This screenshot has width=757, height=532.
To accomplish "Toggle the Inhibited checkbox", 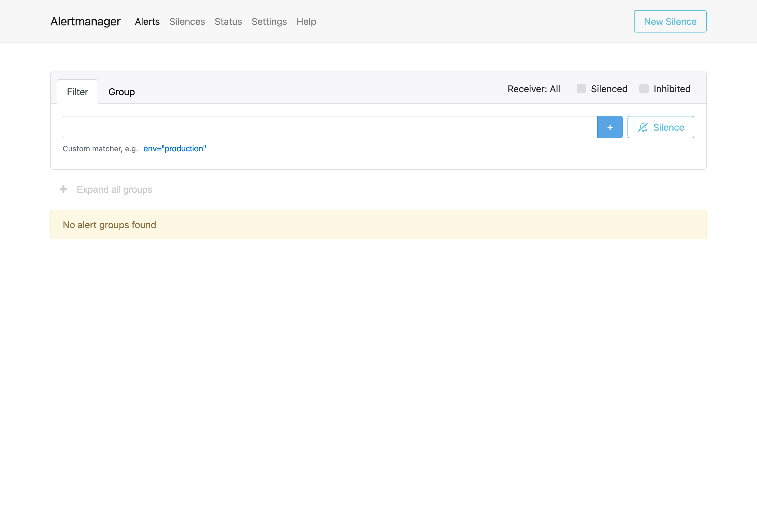I will pyautogui.click(x=643, y=89).
